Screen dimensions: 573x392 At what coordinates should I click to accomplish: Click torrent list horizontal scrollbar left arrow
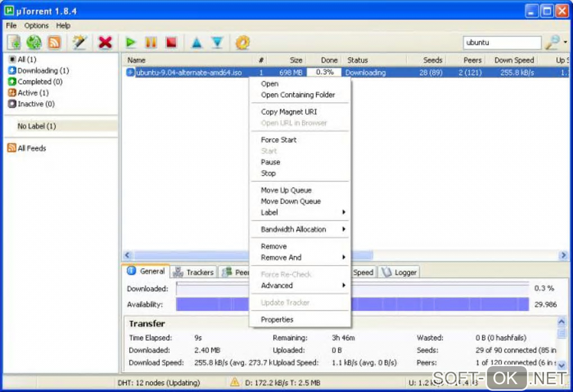(x=128, y=255)
